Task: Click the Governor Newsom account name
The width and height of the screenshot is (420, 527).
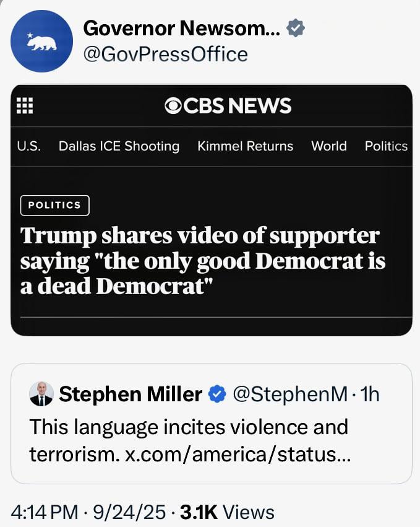Action: pos(182,28)
